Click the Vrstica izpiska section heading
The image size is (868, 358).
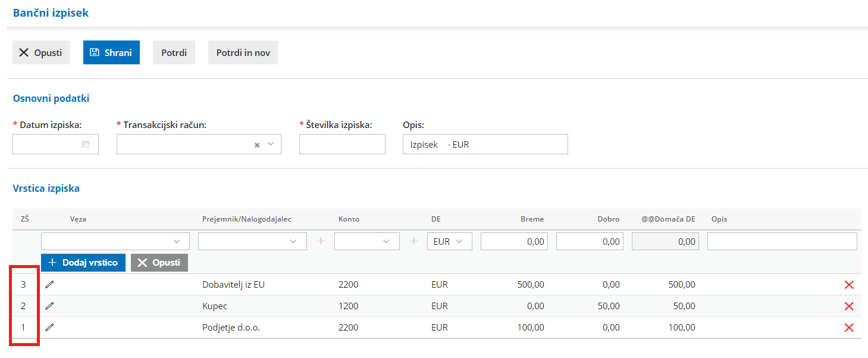coord(46,188)
